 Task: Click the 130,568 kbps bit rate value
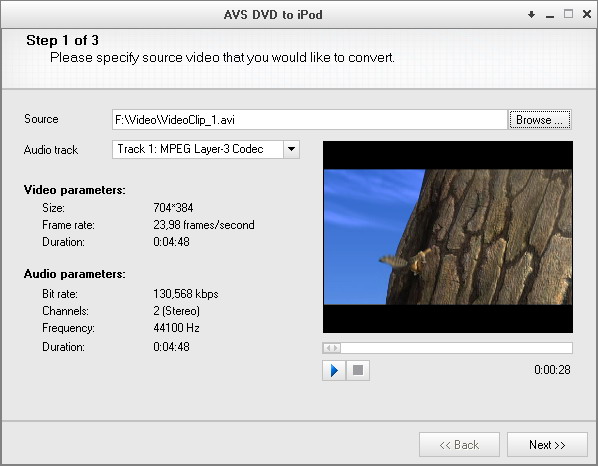click(186, 294)
